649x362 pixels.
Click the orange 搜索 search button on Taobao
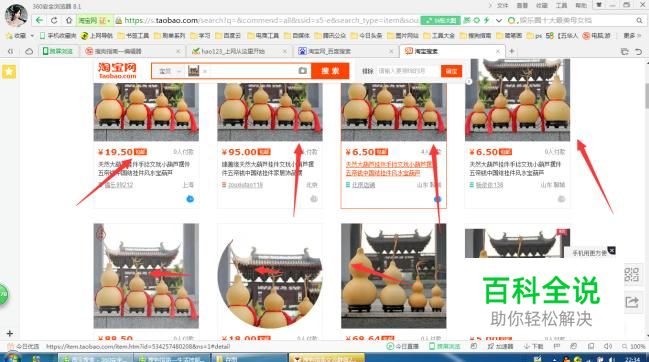[330, 71]
